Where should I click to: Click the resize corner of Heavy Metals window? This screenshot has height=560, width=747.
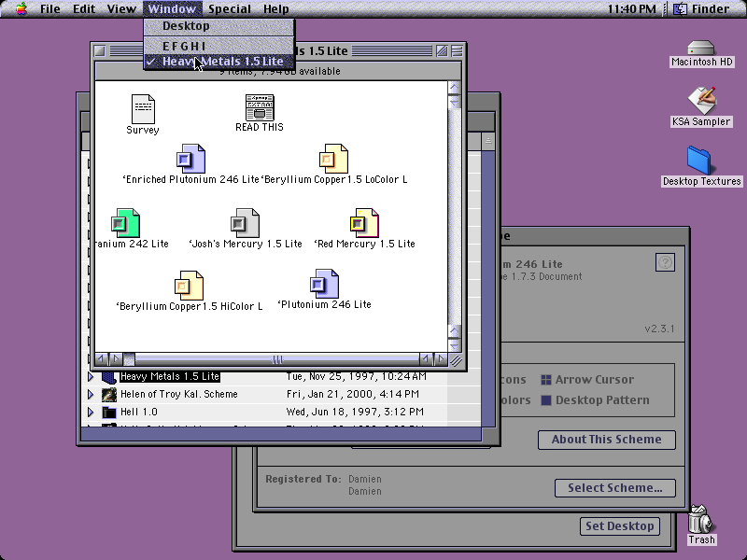pyautogui.click(x=456, y=360)
